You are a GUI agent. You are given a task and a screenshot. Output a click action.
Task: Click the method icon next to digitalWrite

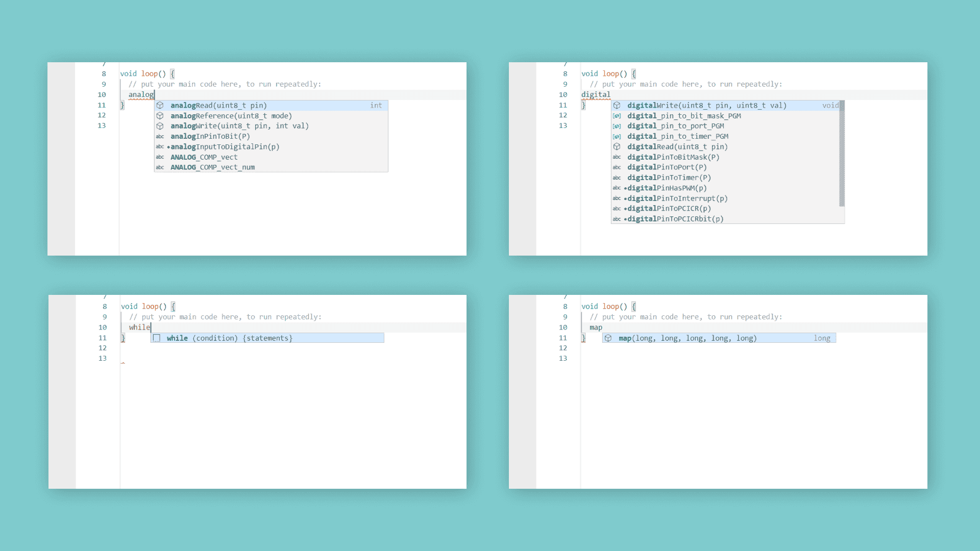pos(617,105)
